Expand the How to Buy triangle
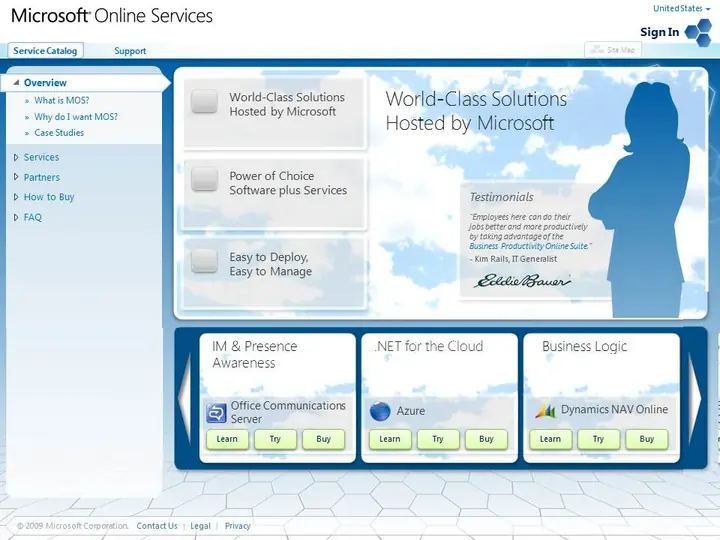The width and height of the screenshot is (720, 540). 16,197
